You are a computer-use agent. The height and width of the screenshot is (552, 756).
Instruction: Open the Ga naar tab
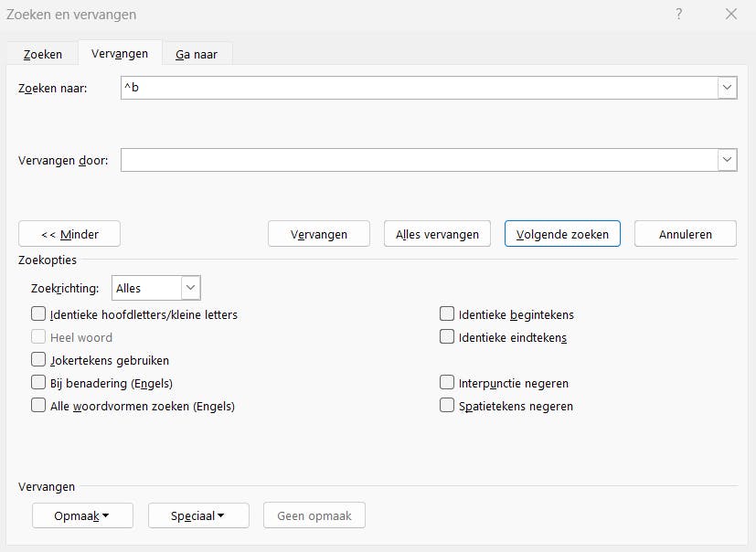[197, 54]
